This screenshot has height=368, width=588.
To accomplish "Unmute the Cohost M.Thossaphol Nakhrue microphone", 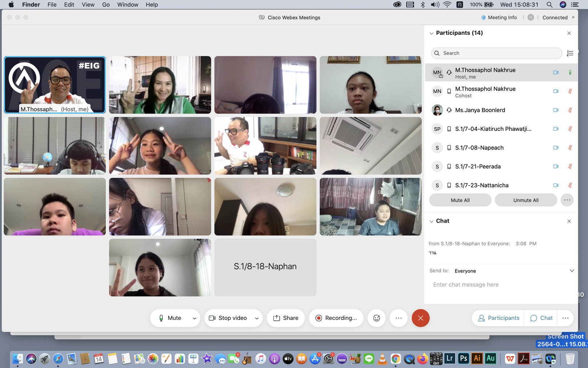I will pos(570,91).
